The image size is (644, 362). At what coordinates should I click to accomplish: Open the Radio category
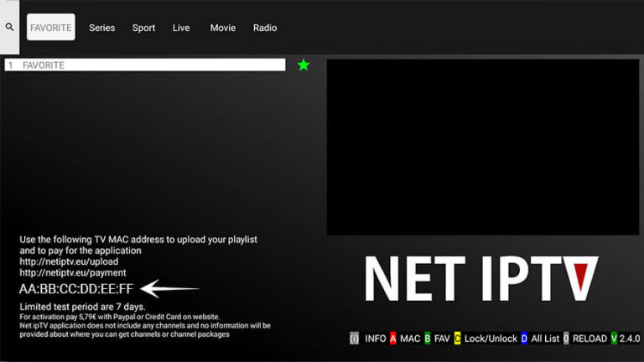[x=265, y=28]
